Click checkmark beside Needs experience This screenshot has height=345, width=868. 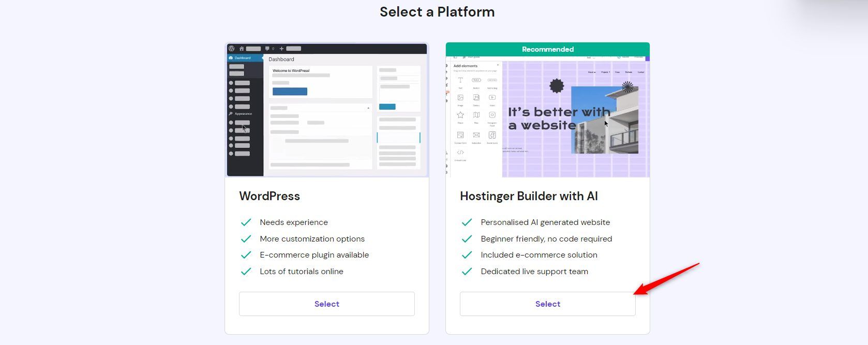tap(246, 222)
